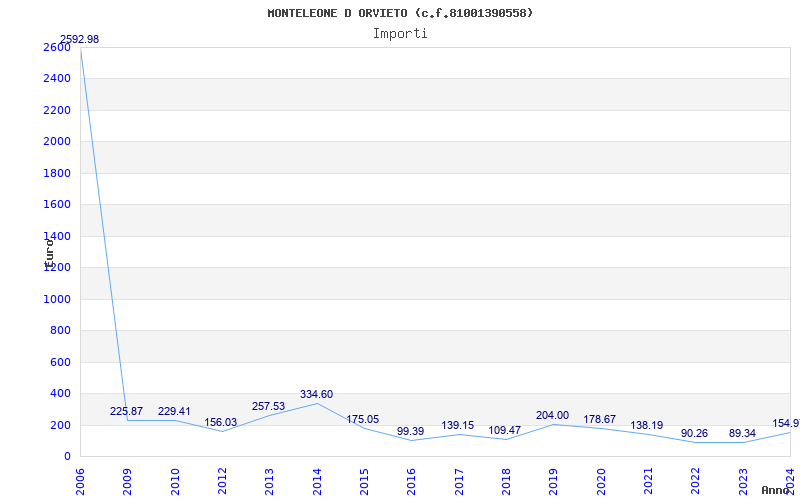The height and width of the screenshot is (500, 800).
Task: Click the 138.19 data label
Action: click(x=647, y=426)
